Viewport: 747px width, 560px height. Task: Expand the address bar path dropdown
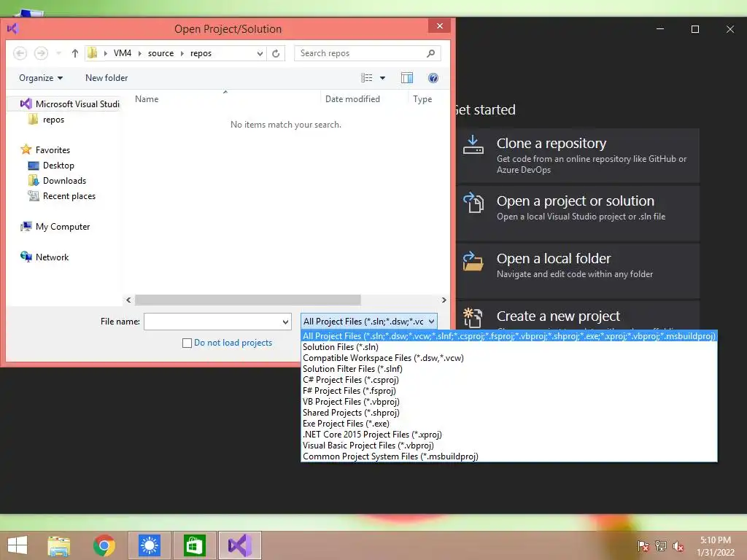click(260, 53)
